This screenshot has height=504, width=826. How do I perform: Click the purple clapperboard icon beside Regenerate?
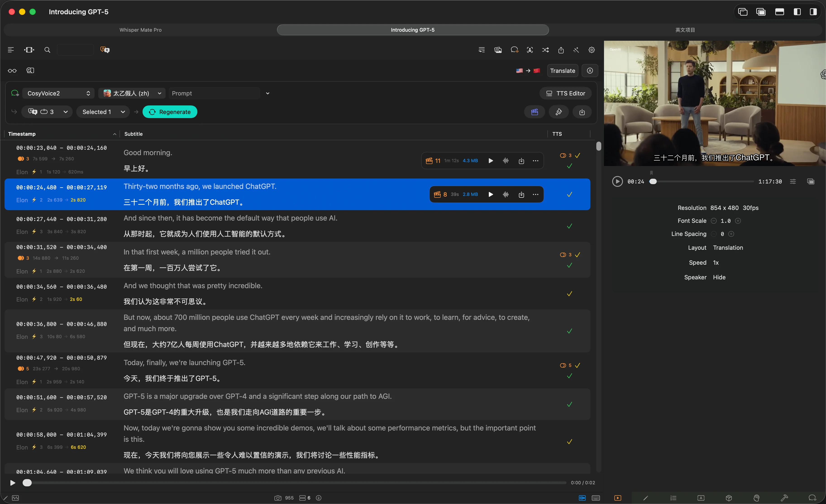pyautogui.click(x=534, y=112)
